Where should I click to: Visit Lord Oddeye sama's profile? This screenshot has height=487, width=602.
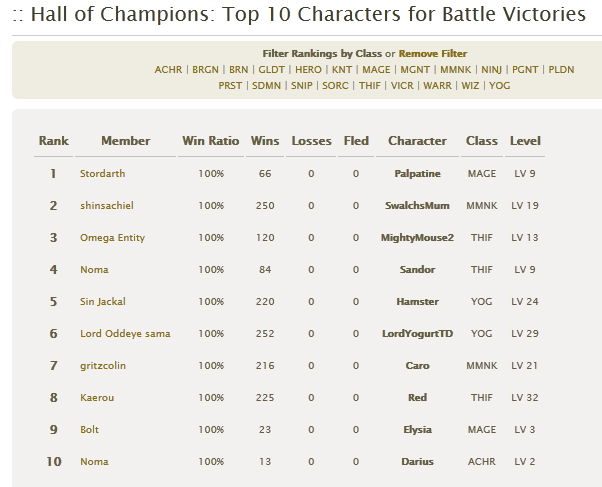coord(125,334)
